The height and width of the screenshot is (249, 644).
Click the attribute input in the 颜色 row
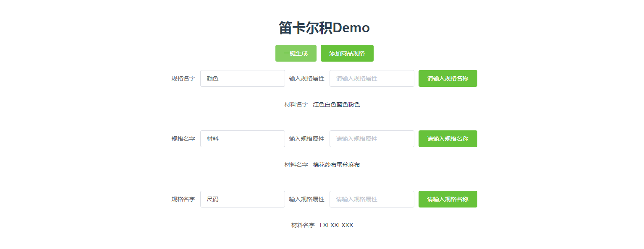[372, 78]
